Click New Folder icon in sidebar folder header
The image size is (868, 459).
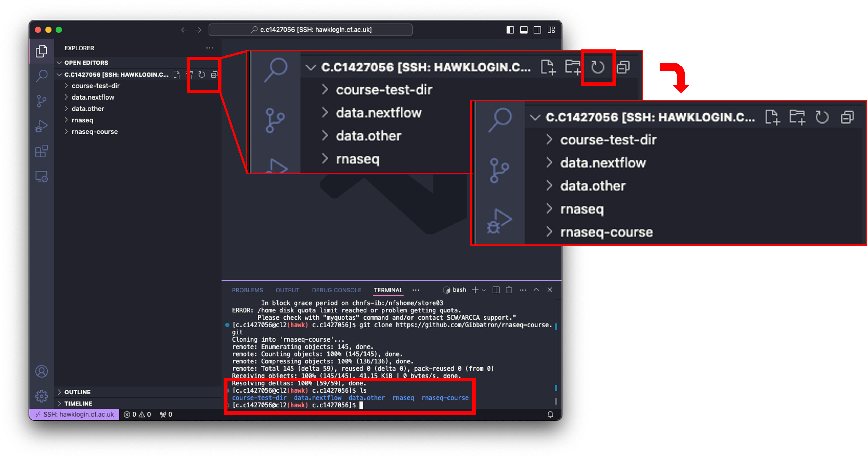coord(190,75)
